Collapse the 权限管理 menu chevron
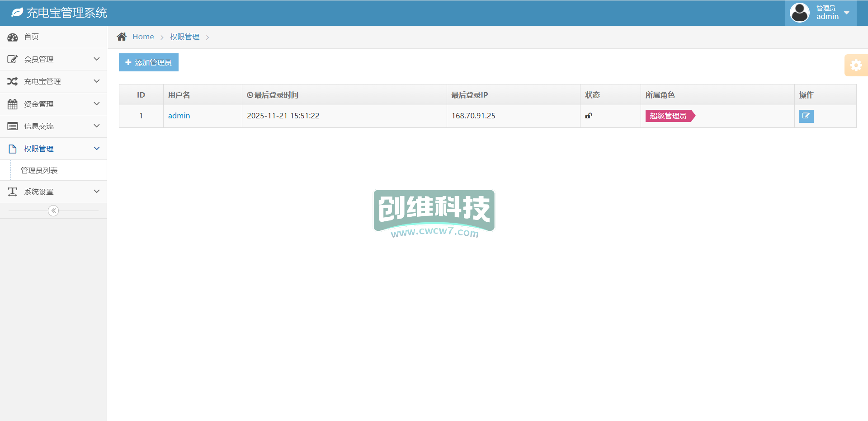This screenshot has height=421, width=868. point(96,149)
